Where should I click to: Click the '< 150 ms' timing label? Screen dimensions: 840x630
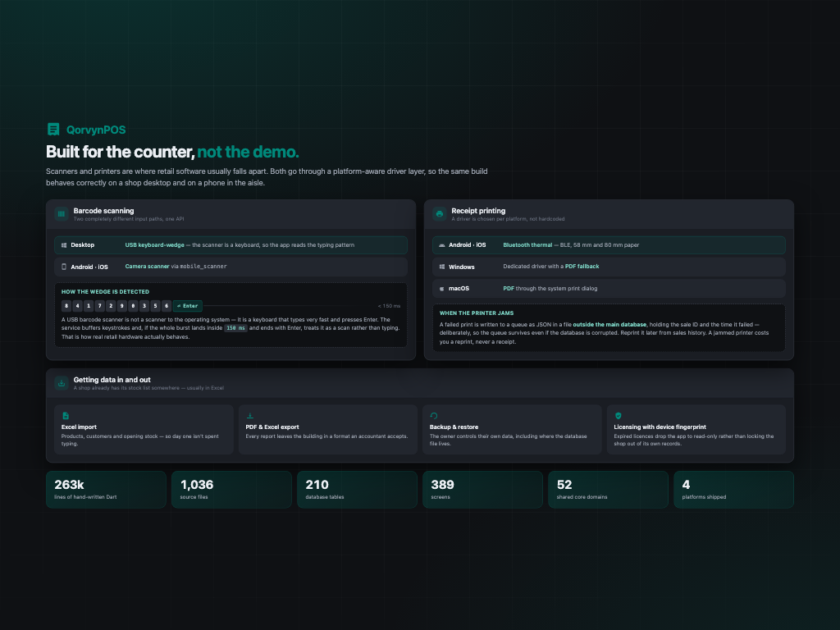pyautogui.click(x=389, y=306)
